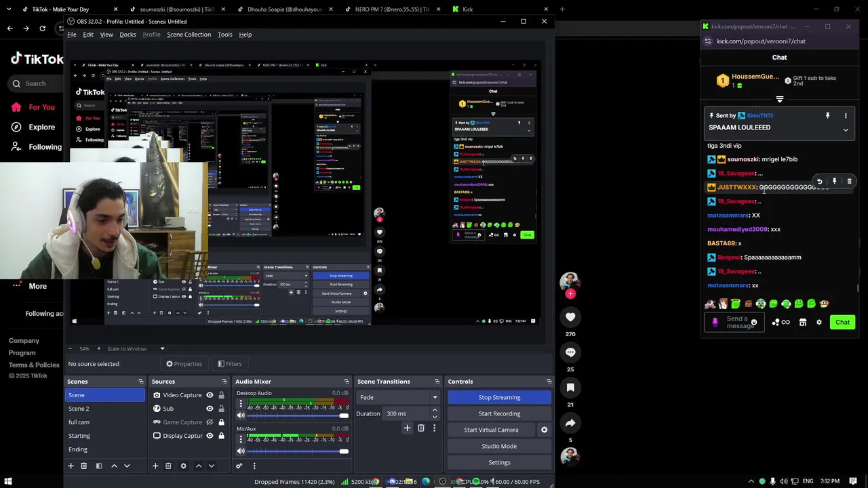Screen dimensions: 868x488
Task: Toggle lock on Game Capture source
Action: (x=221, y=422)
